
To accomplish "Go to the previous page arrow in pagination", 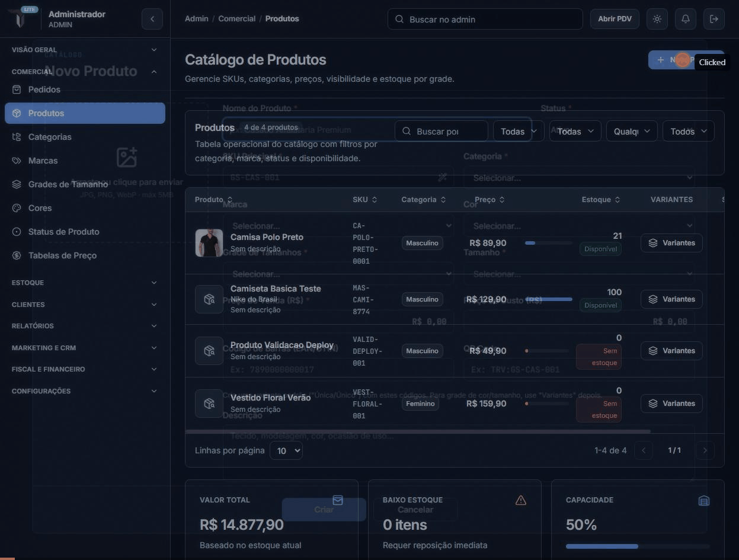I will click(x=644, y=450).
